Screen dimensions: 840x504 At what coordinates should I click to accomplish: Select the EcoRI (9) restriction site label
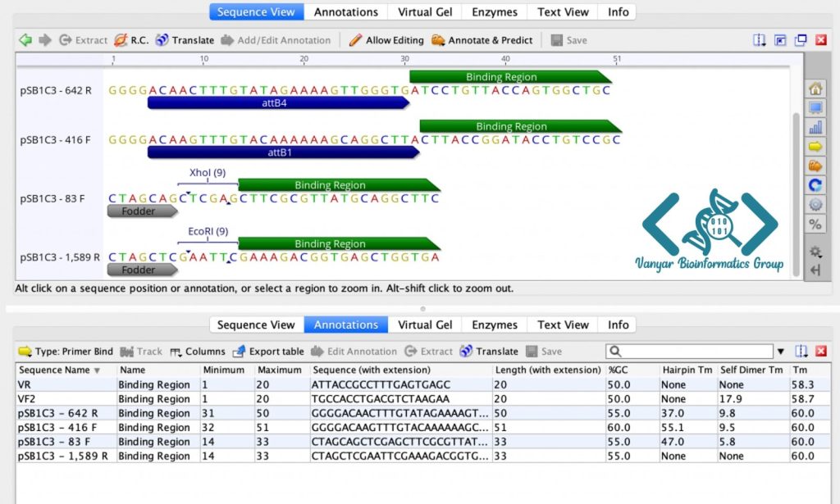(208, 231)
